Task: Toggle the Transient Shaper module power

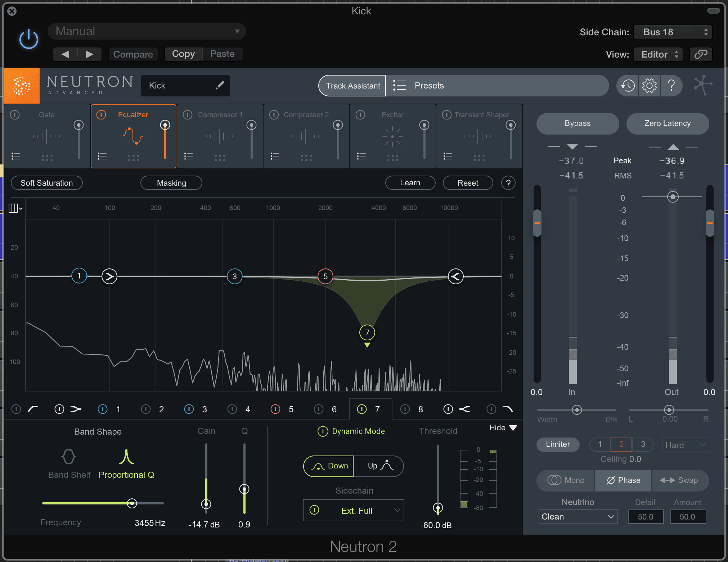Action: click(447, 115)
